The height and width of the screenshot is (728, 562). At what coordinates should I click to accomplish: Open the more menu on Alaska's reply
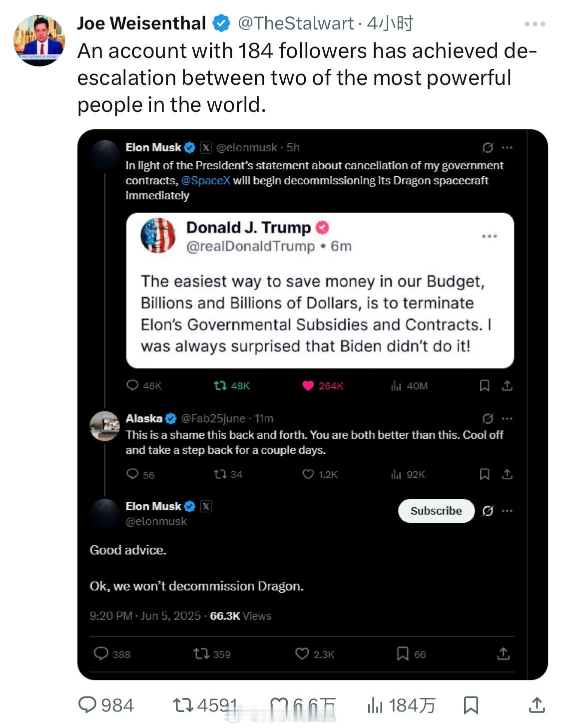(507, 418)
